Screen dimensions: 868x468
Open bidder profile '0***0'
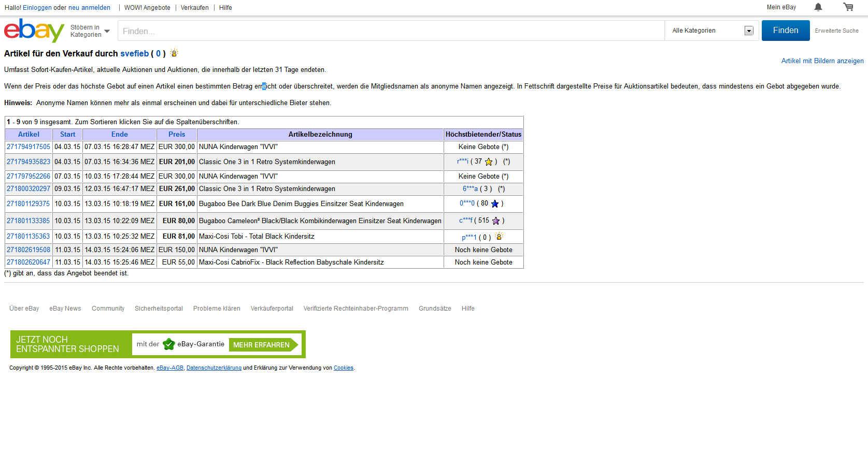(467, 203)
